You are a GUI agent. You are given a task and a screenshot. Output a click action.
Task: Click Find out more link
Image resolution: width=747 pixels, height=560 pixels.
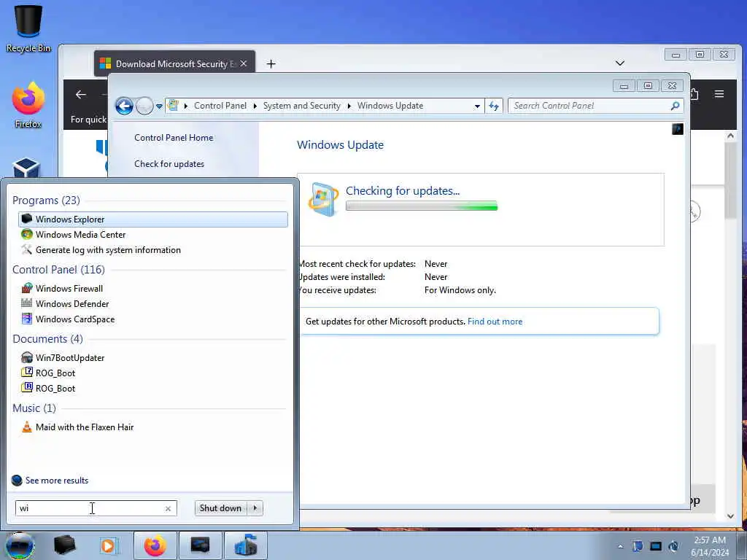(x=495, y=322)
